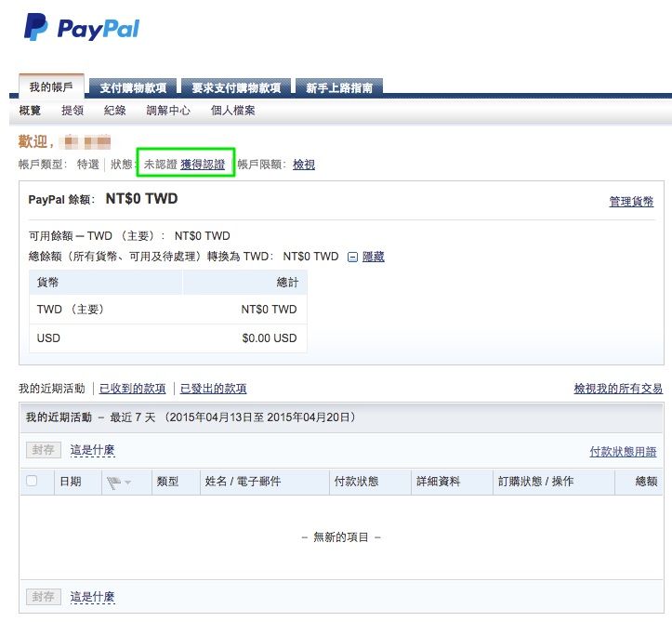This screenshot has width=672, height=622.
Task: Open 紀錄 submenu item
Action: pos(115,111)
